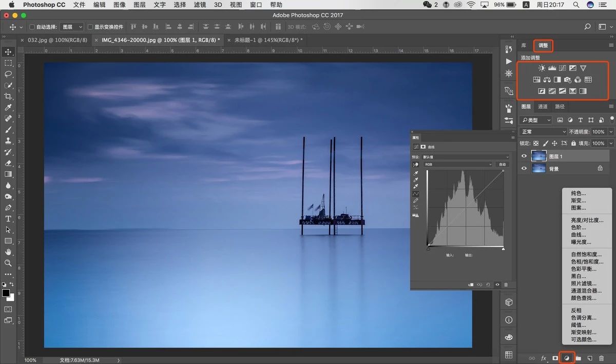This screenshot has width=616, height=364.
Task: Choose 色相/饱和度... from the popup menu
Action: (587, 261)
